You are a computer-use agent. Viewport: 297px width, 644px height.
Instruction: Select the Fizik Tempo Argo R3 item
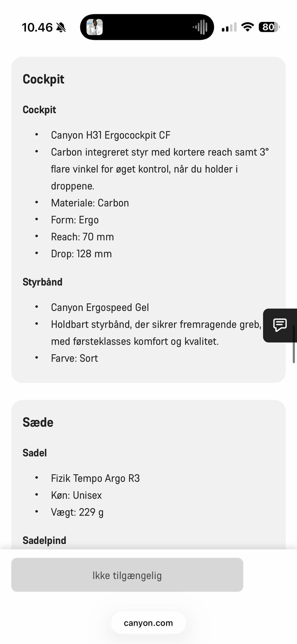pyautogui.click(x=95, y=478)
